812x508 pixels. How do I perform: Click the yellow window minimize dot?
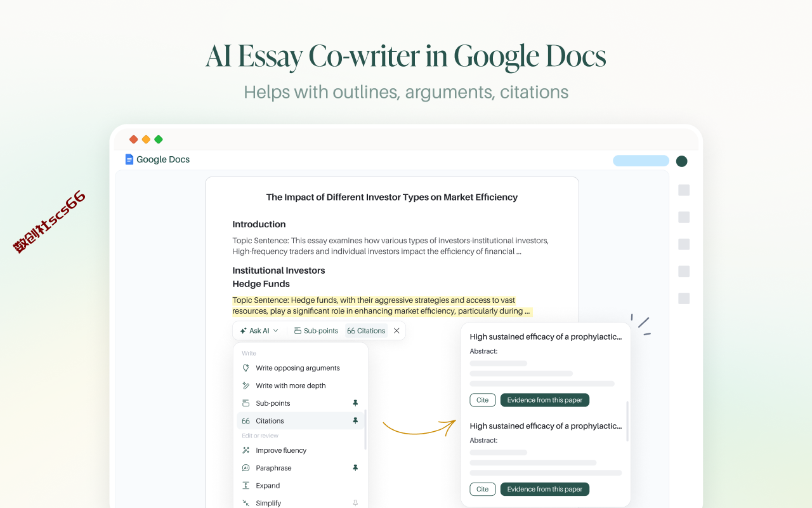(146, 140)
